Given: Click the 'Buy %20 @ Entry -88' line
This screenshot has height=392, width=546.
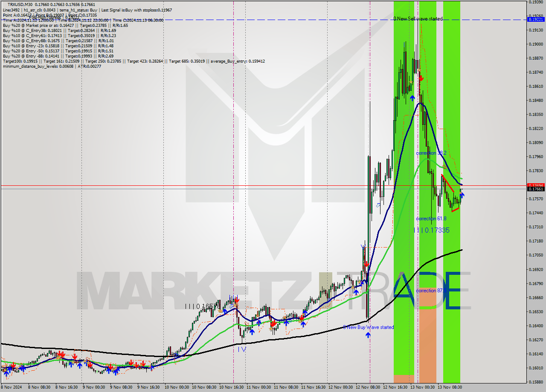Looking at the screenshot, I should (58, 56).
